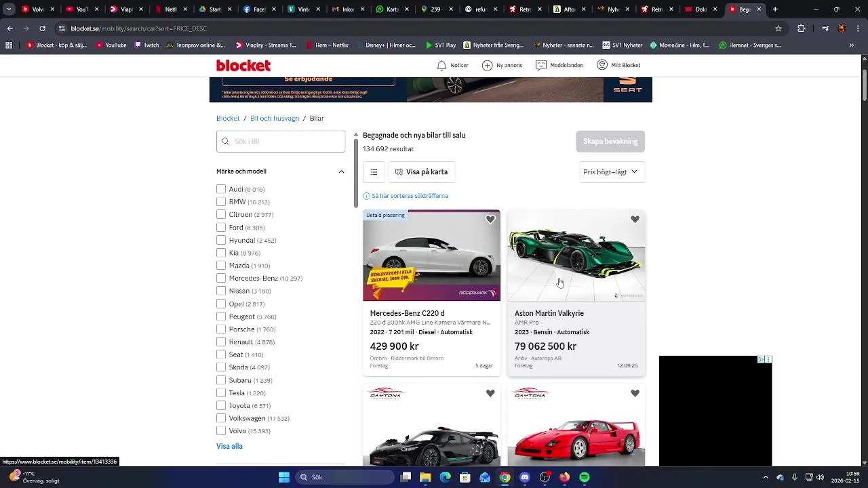Open the YouTube bookmark
Screen dimensions: 868x488
pyautogui.click(x=111, y=45)
